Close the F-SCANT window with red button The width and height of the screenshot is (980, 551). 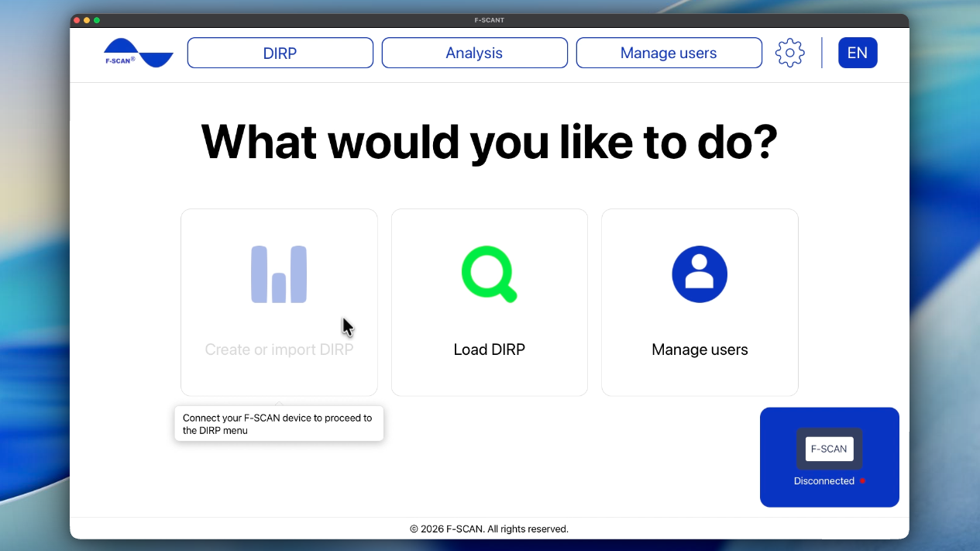tap(77, 20)
